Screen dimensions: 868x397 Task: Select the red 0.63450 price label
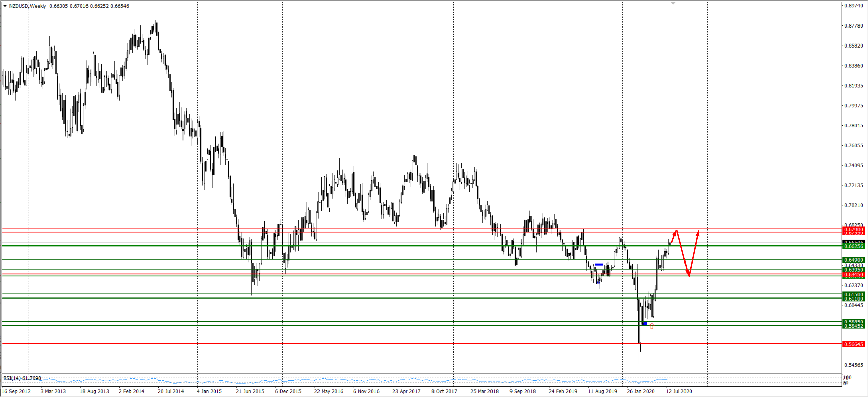point(853,275)
